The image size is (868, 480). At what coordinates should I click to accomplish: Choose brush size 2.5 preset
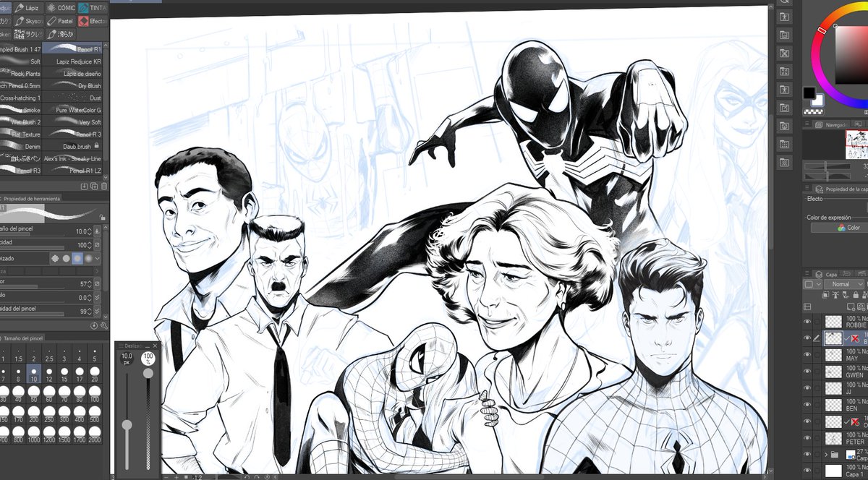(x=49, y=354)
